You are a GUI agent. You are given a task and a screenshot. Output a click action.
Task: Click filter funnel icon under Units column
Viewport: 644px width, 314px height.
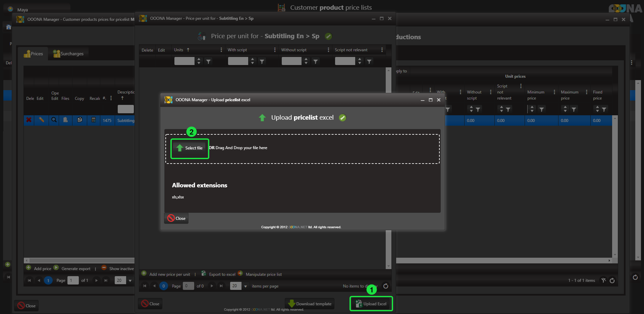tap(209, 61)
